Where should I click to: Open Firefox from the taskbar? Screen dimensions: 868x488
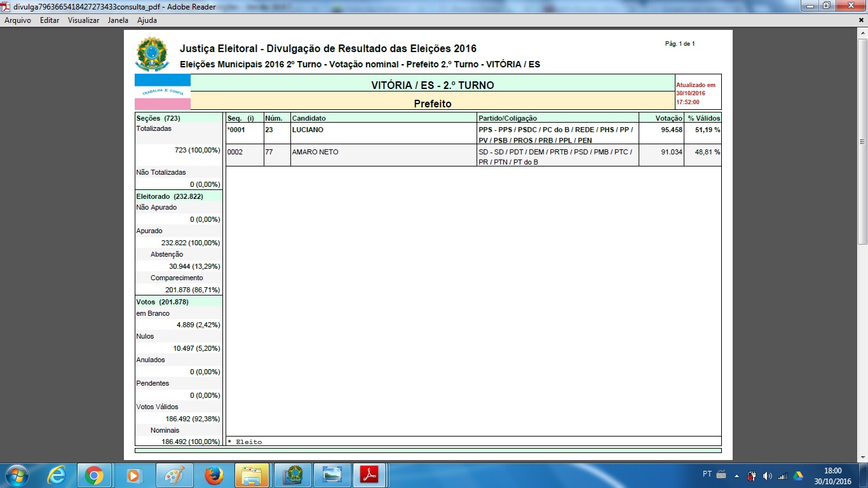(214, 475)
